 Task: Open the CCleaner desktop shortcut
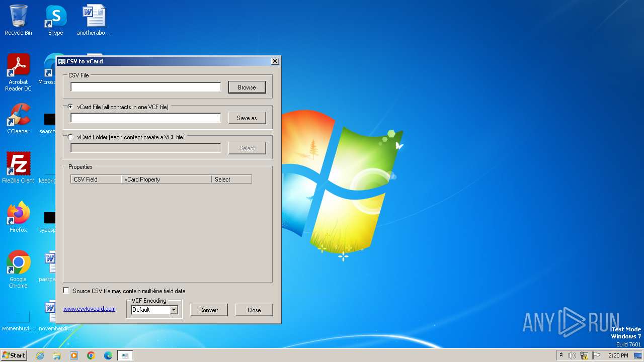point(18,119)
